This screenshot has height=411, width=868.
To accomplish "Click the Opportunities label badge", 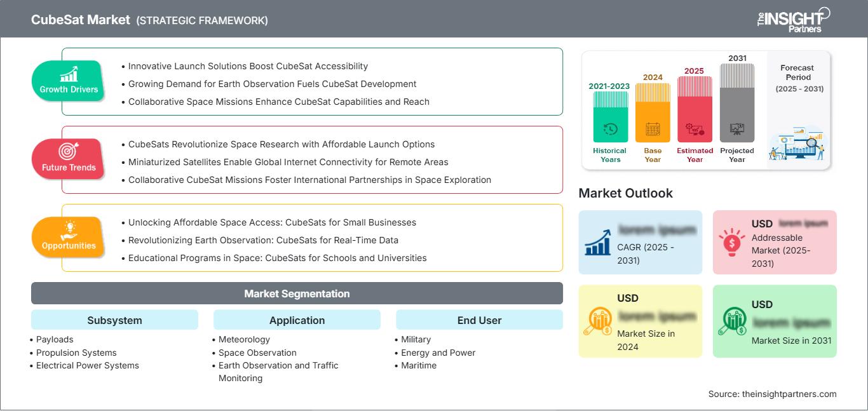I will (69, 237).
